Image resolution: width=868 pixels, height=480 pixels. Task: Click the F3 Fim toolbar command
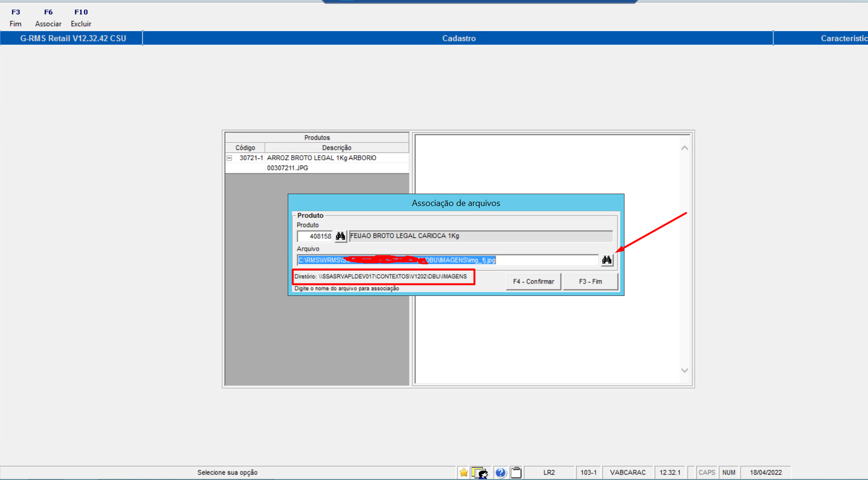[x=16, y=18]
